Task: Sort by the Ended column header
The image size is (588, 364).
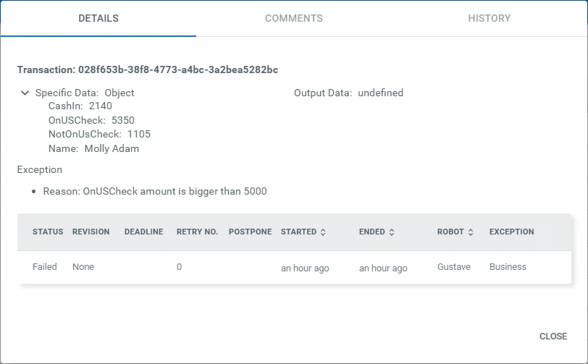Action: pos(372,232)
